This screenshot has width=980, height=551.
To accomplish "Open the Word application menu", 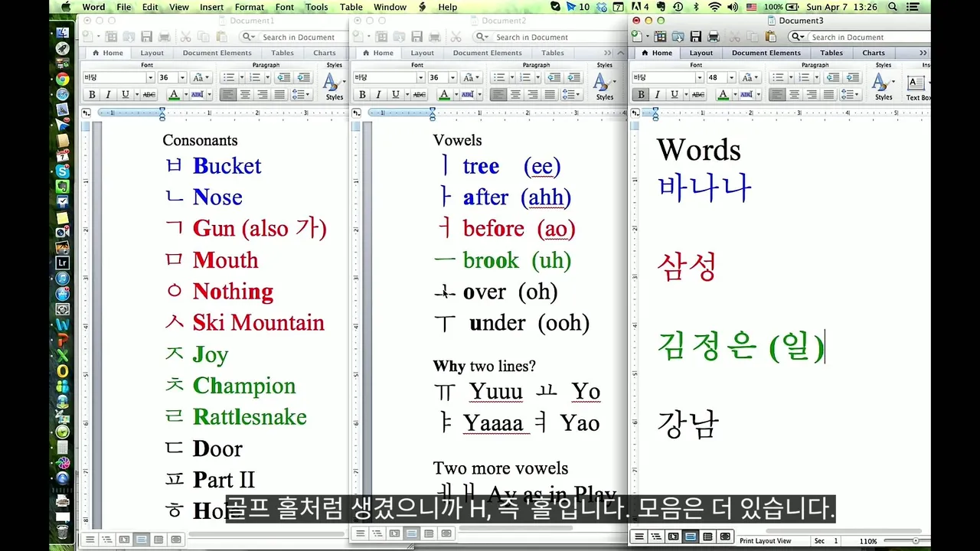I will (x=93, y=7).
